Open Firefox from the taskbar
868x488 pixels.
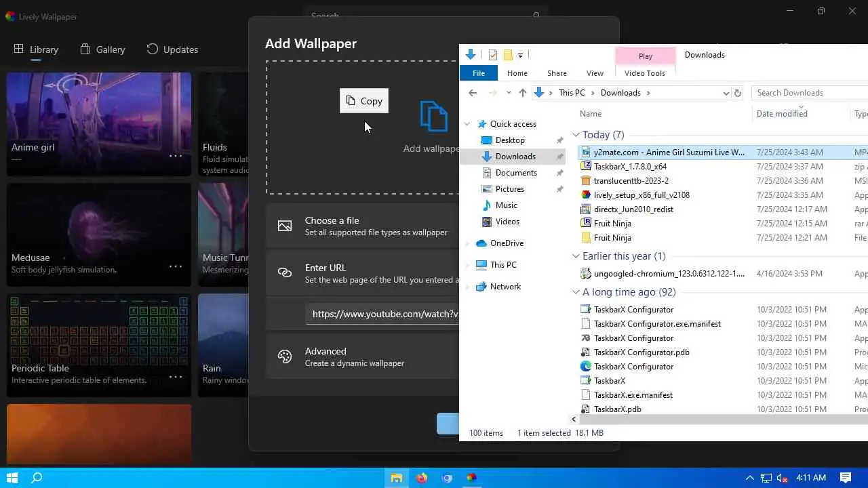[x=422, y=478]
